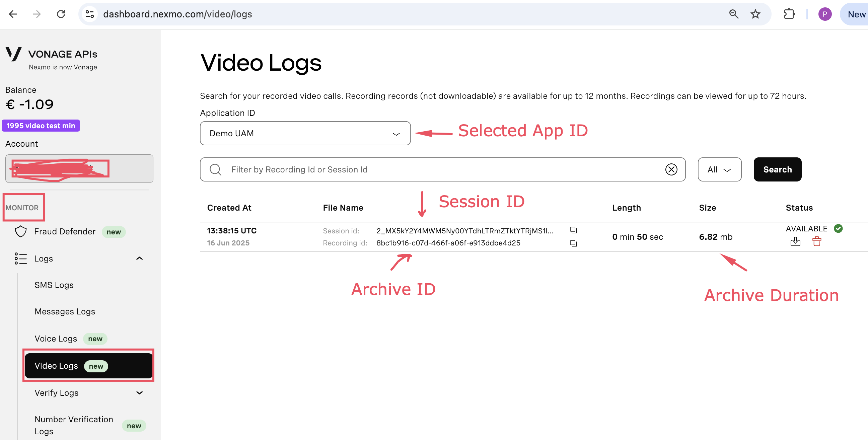Click the Size column header
This screenshot has width=868, height=440.
coord(707,208)
